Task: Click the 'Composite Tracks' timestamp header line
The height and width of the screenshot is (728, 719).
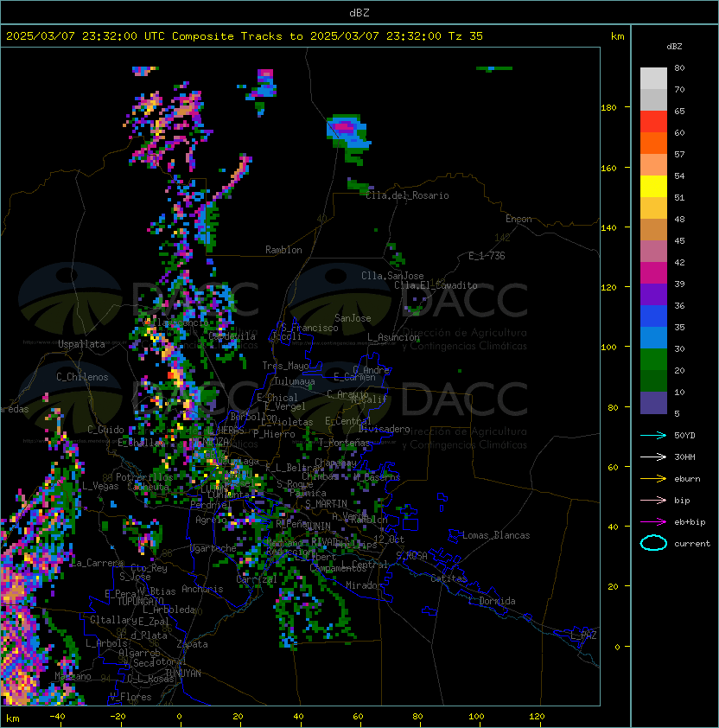Action: pos(245,36)
